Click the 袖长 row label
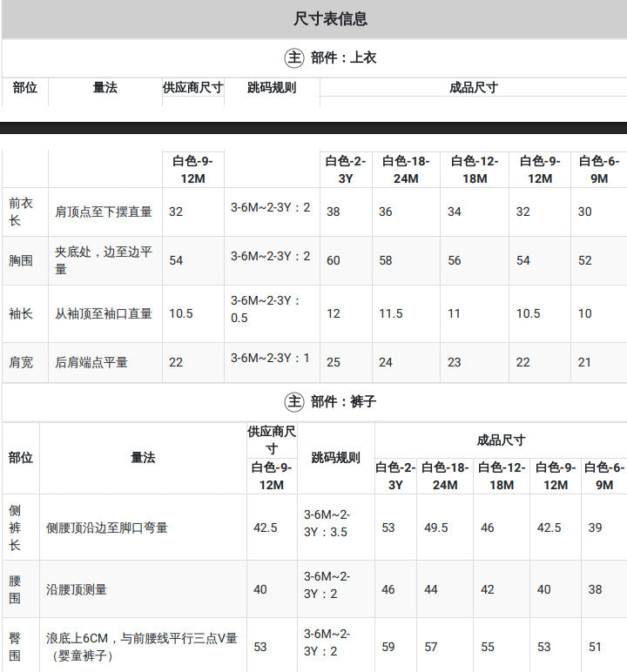Screen dimensions: 627x672 (x=21, y=313)
